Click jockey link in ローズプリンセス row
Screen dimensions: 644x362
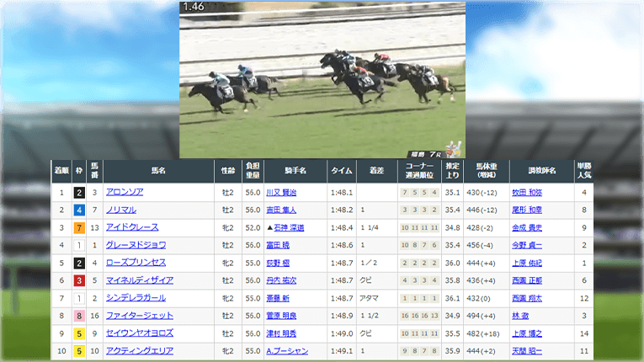tap(278, 263)
